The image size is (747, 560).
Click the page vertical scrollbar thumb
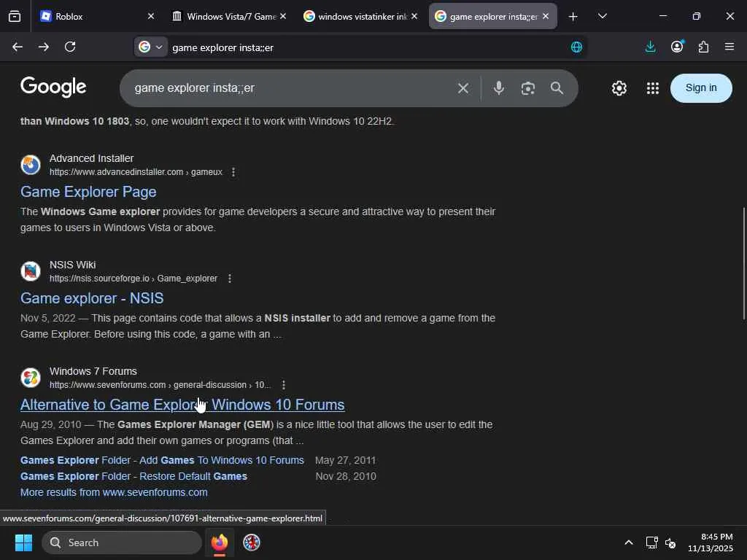click(x=743, y=263)
